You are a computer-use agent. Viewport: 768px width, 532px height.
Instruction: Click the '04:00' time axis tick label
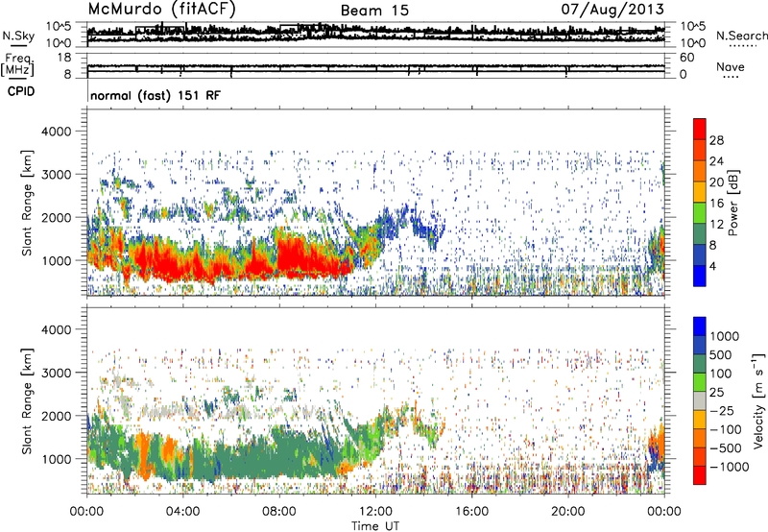[x=182, y=512]
